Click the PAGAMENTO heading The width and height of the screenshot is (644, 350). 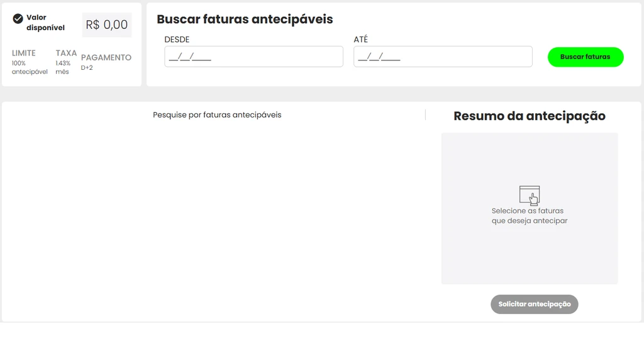pyautogui.click(x=106, y=57)
